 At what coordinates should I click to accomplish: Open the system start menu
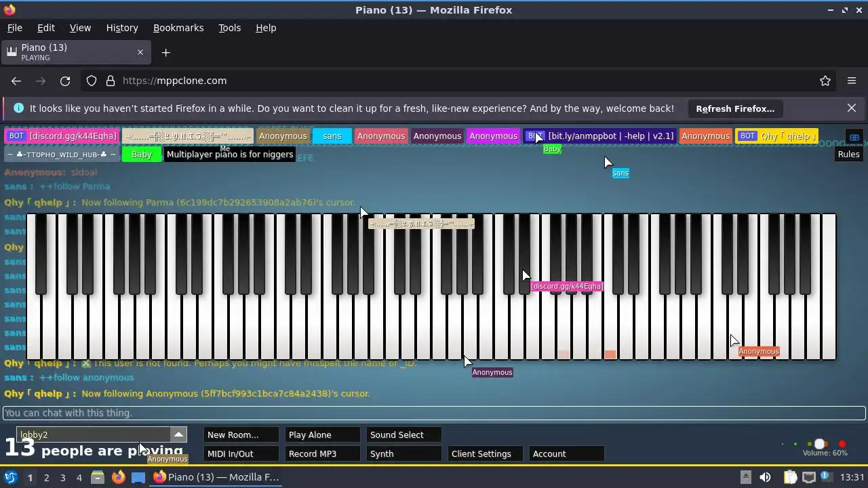[x=10, y=477]
